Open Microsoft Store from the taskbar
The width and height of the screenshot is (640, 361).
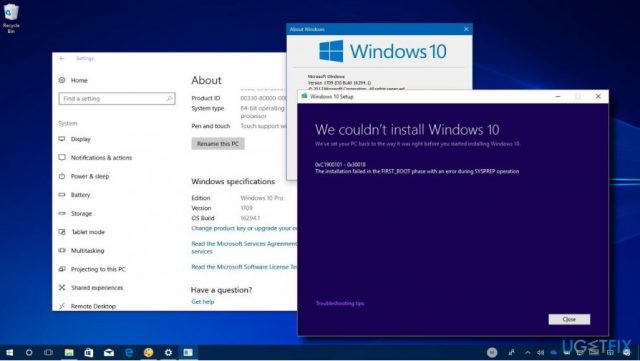coord(89,352)
